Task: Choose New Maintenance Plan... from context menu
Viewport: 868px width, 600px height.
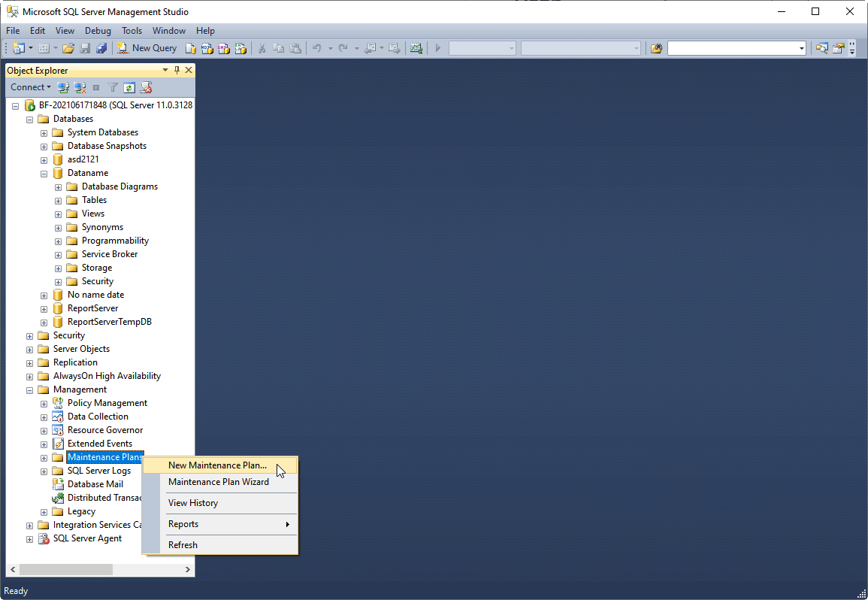Action: point(220,465)
